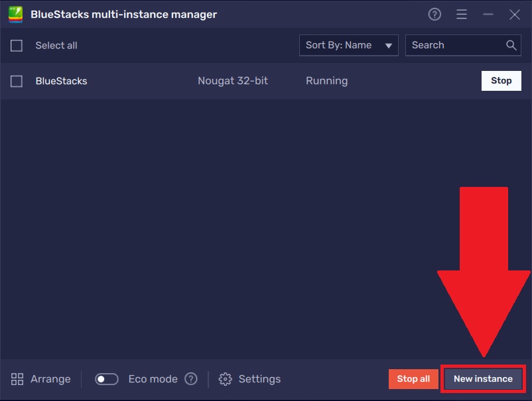Click the Running status label
The height and width of the screenshot is (401, 532).
coord(326,81)
